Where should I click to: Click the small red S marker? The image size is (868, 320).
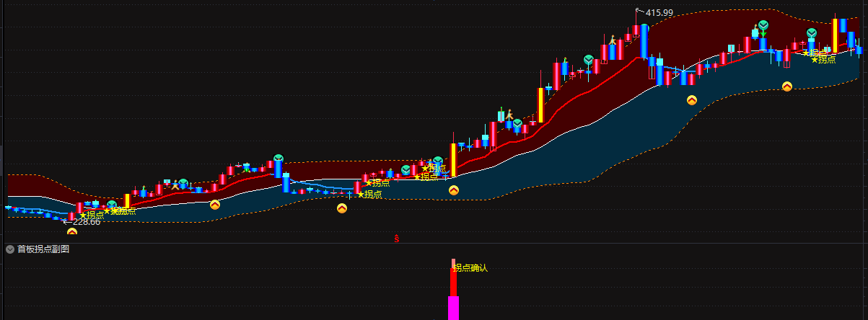pyautogui.click(x=396, y=237)
